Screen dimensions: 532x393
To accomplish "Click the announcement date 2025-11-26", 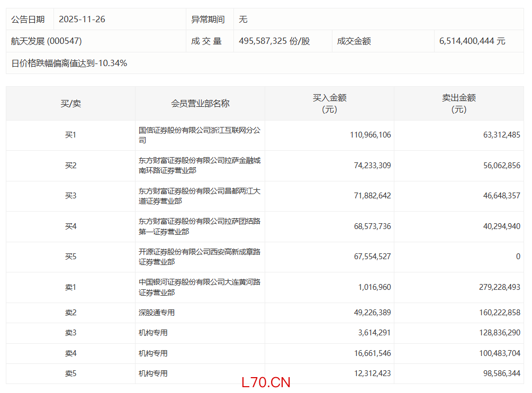I will click(82, 20).
